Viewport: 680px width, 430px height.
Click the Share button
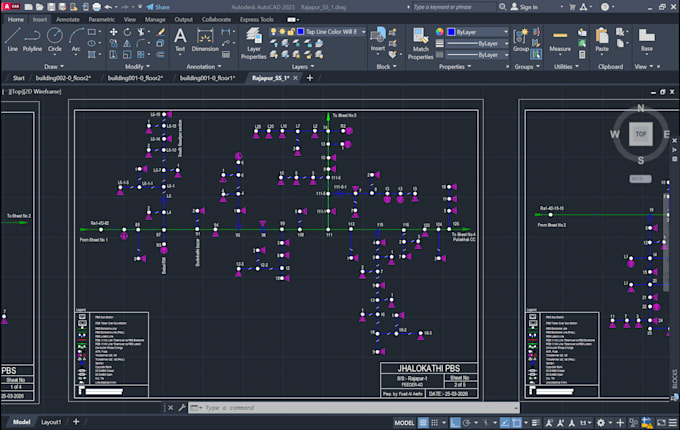[158, 7]
